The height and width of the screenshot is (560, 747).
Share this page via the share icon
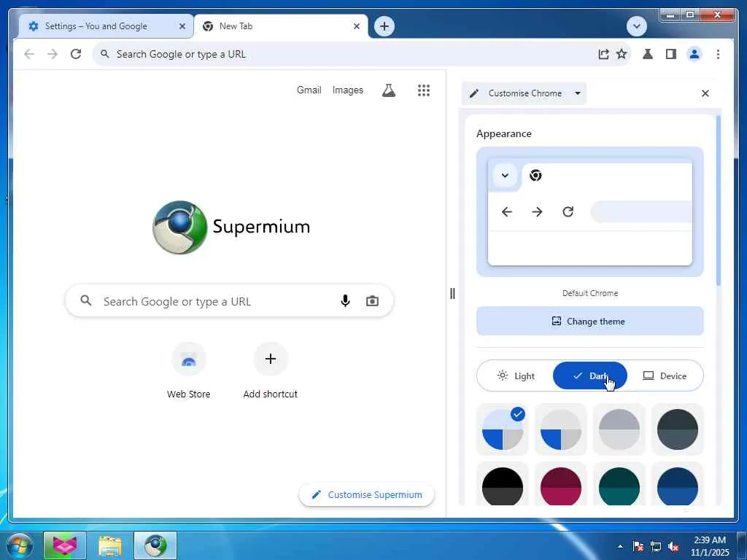point(603,54)
